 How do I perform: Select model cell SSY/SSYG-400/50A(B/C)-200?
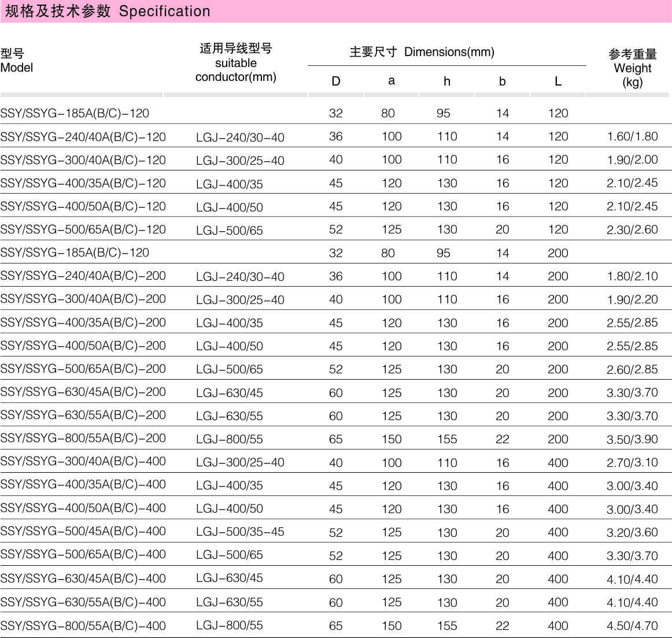pos(83,346)
